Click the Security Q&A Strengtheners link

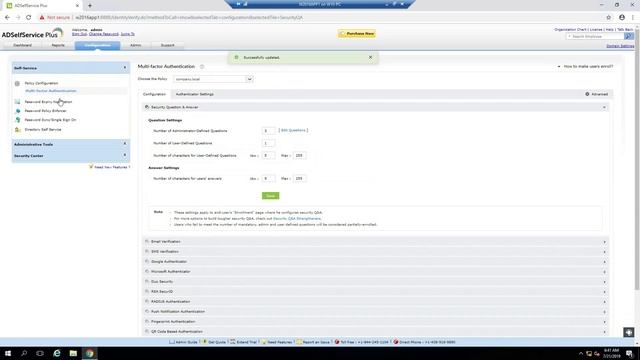pos(297,219)
